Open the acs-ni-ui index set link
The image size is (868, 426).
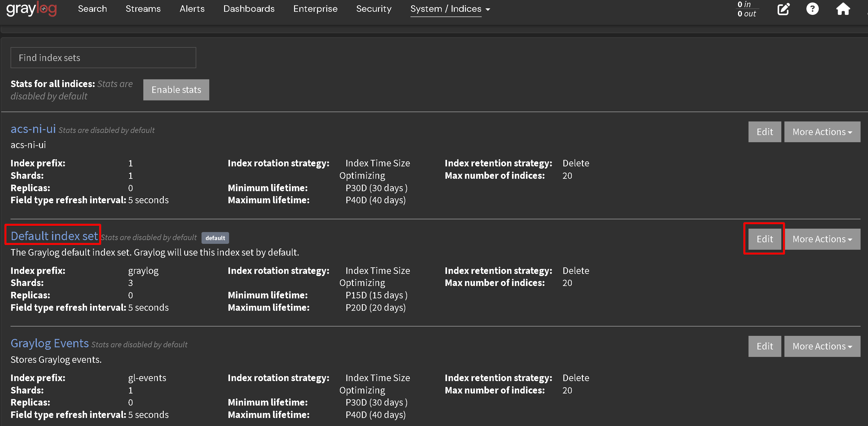(x=33, y=129)
